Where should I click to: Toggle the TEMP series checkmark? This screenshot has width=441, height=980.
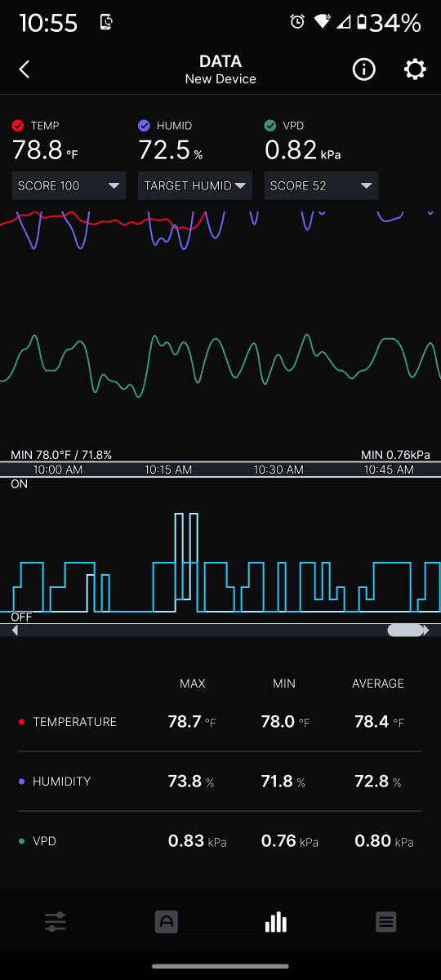click(x=18, y=126)
